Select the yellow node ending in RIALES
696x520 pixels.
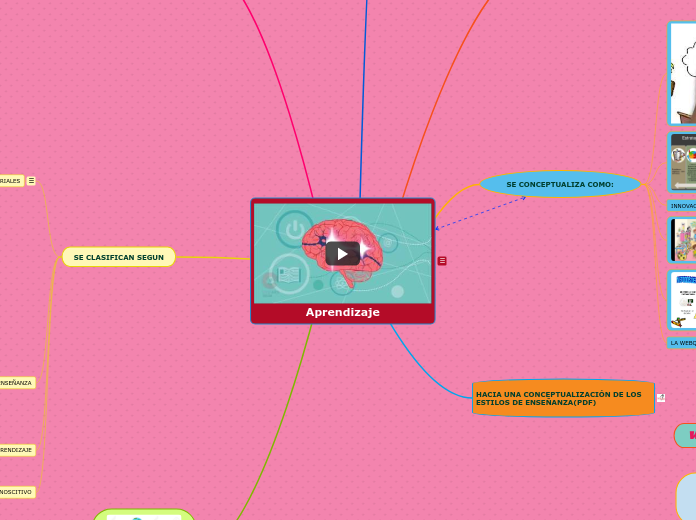11,181
